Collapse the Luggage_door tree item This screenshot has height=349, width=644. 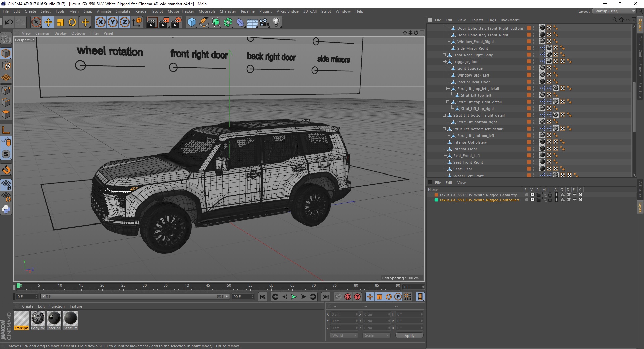click(x=444, y=62)
